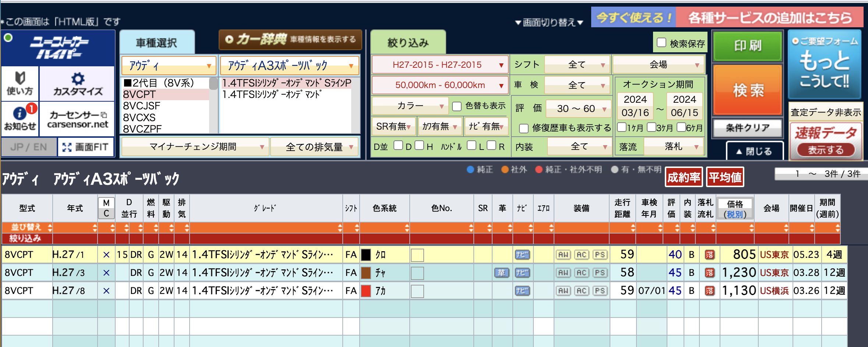Select the 車種選択 tab

(x=157, y=43)
